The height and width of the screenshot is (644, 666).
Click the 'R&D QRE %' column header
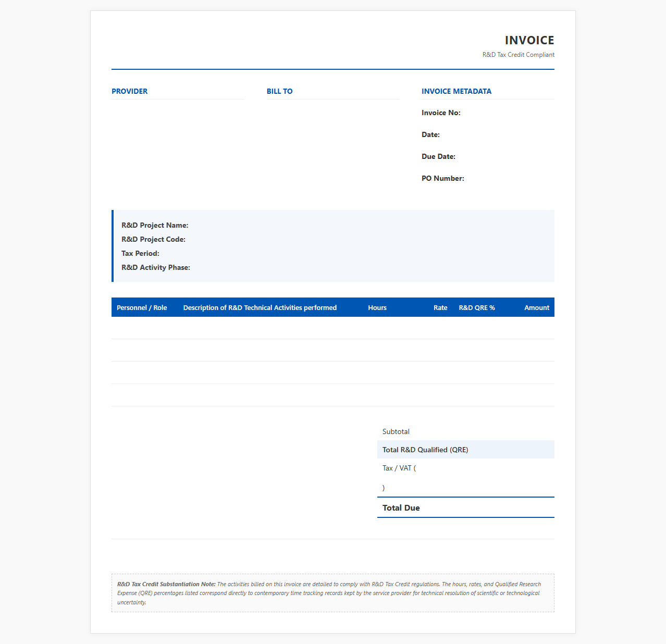[477, 307]
